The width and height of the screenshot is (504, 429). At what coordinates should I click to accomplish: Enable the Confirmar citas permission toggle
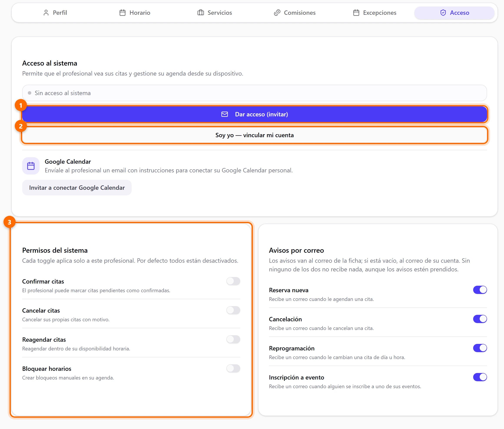[233, 281]
